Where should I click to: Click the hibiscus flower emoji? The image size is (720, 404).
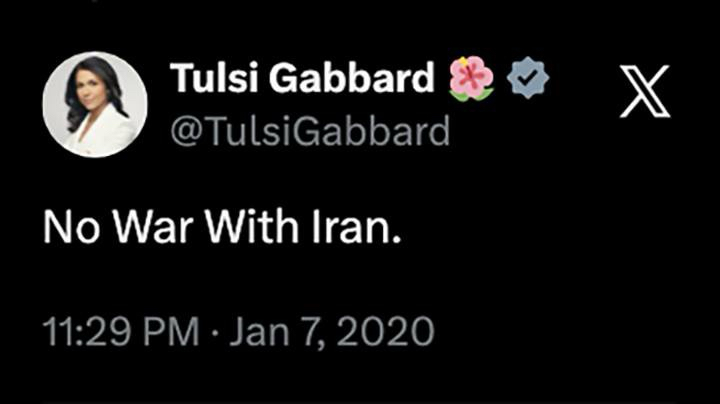[472, 79]
